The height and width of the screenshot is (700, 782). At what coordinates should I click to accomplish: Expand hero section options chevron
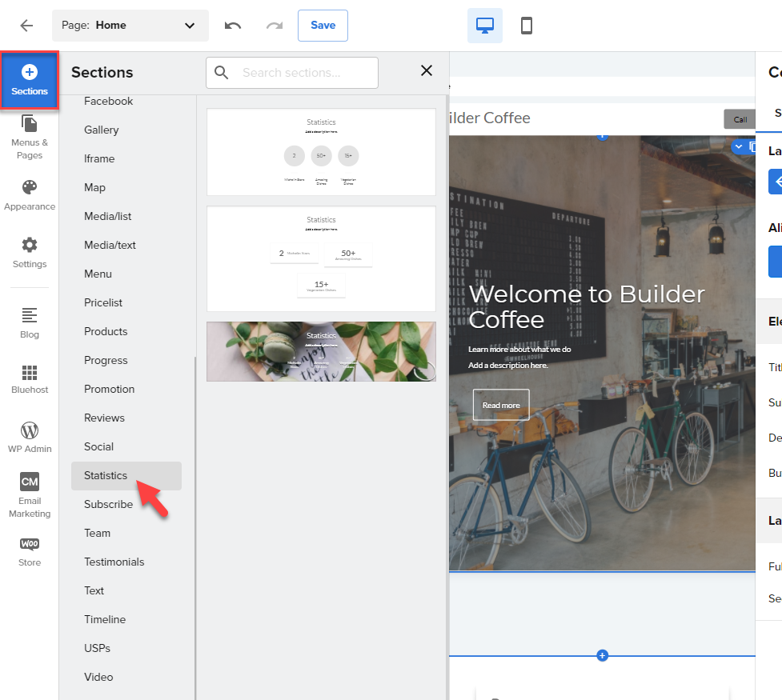pyautogui.click(x=739, y=146)
